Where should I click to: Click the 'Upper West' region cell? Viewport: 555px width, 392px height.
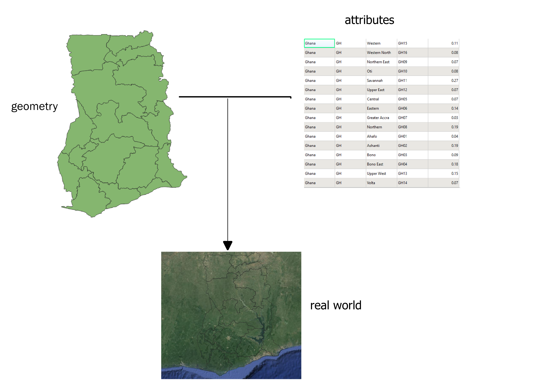tap(381, 173)
